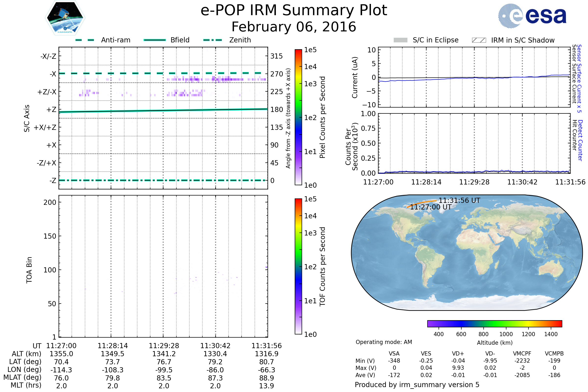
Task: Click the CASSIOPE mission logo
Action: tap(65, 18)
